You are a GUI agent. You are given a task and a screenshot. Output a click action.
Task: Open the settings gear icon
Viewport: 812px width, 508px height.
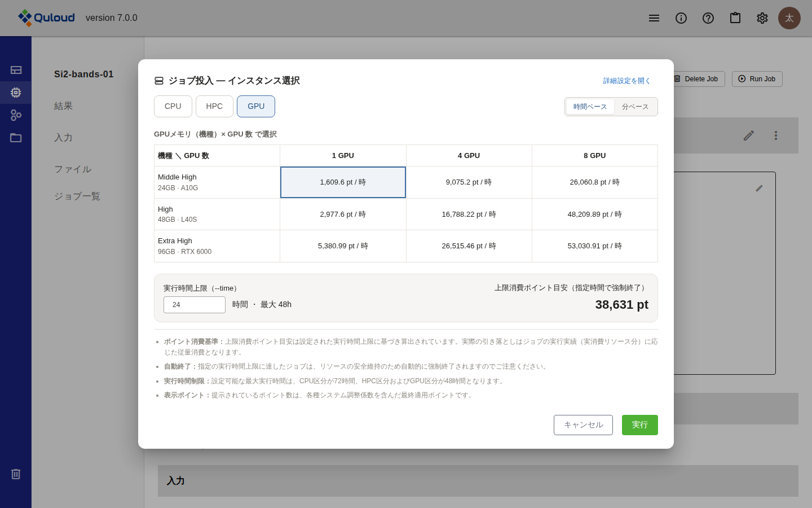(x=762, y=18)
